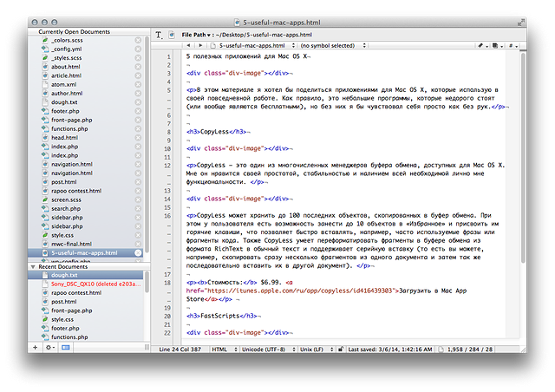555x392 pixels.
Task: Click the Currently Open Documents header
Action: click(x=74, y=31)
